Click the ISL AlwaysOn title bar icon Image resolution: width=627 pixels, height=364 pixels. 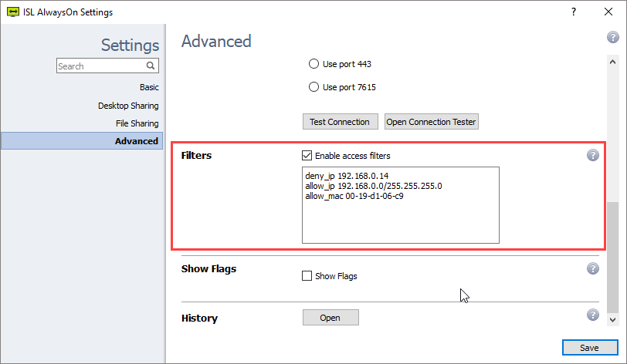coord(12,12)
